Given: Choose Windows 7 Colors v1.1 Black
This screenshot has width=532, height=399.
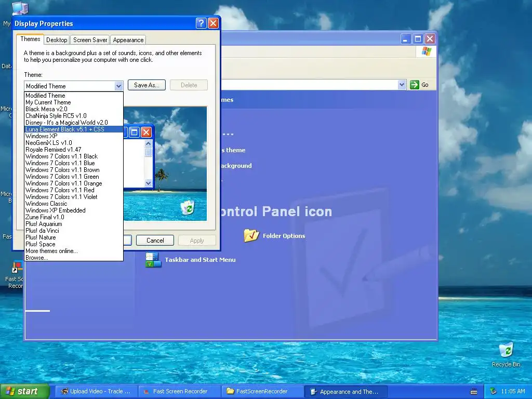Looking at the screenshot, I should click(x=74, y=156).
